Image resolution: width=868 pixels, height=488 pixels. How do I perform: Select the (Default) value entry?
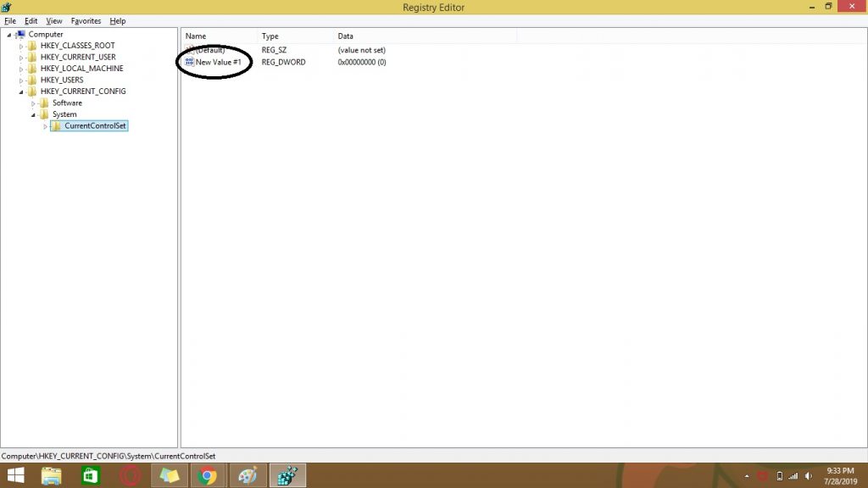click(210, 50)
